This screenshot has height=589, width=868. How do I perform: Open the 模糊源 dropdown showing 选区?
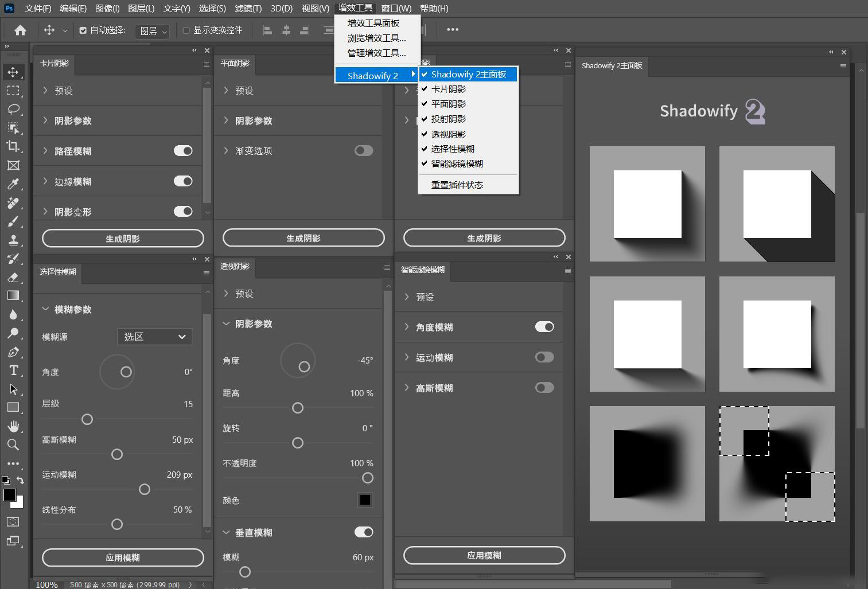(x=154, y=337)
